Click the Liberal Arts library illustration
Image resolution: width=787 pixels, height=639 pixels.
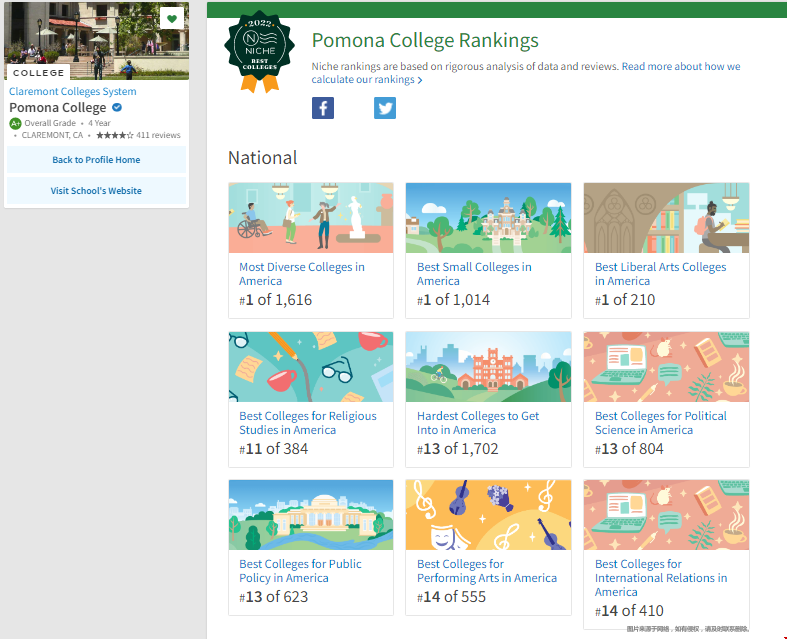coord(666,218)
